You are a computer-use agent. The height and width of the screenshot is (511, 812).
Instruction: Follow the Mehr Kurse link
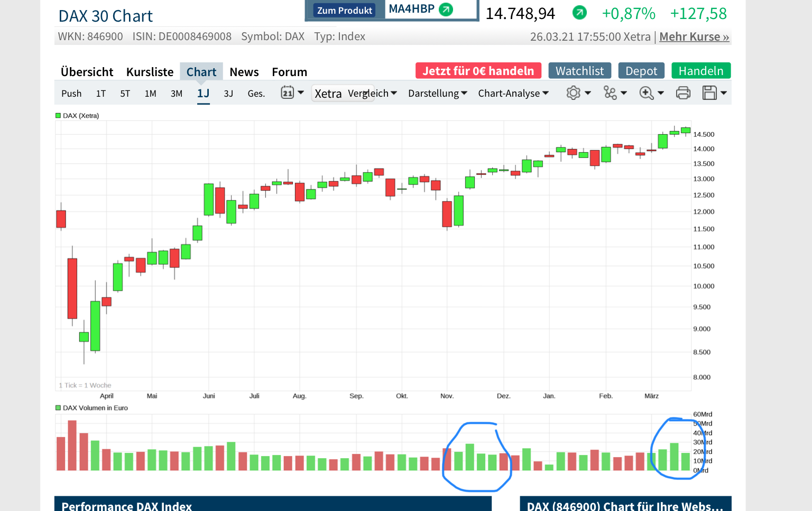point(694,36)
